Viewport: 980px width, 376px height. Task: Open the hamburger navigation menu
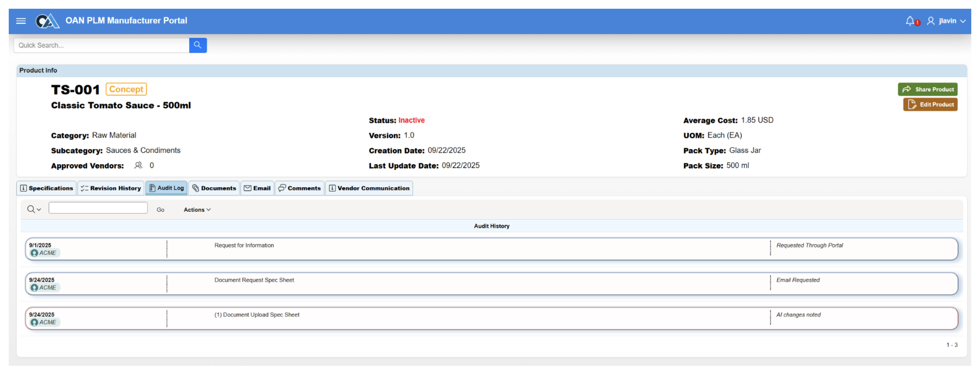(21, 21)
